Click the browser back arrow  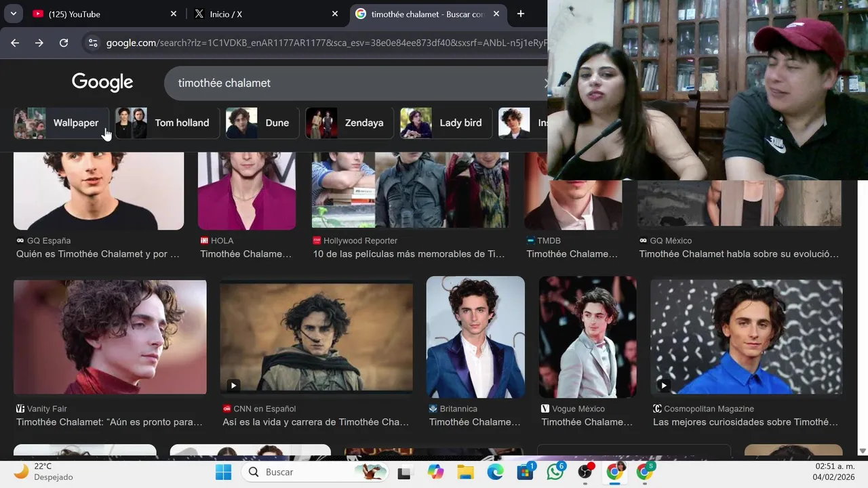tap(15, 43)
